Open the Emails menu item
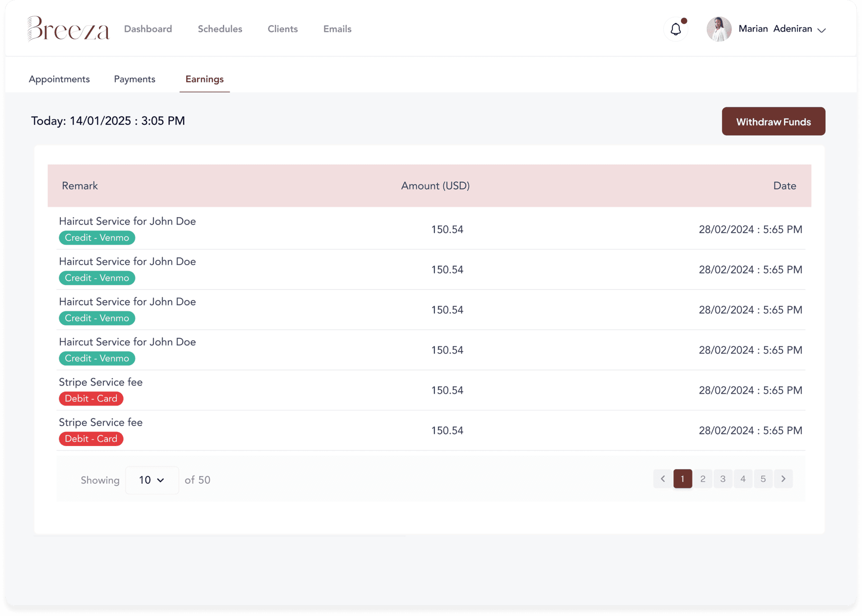The height and width of the screenshot is (616, 862). [x=337, y=29]
